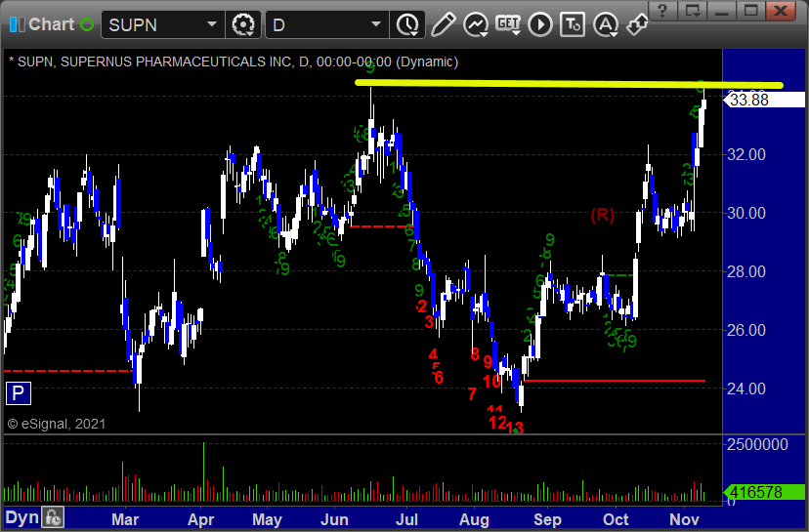Maximize the chart window
809x532 pixels.
coord(750,11)
